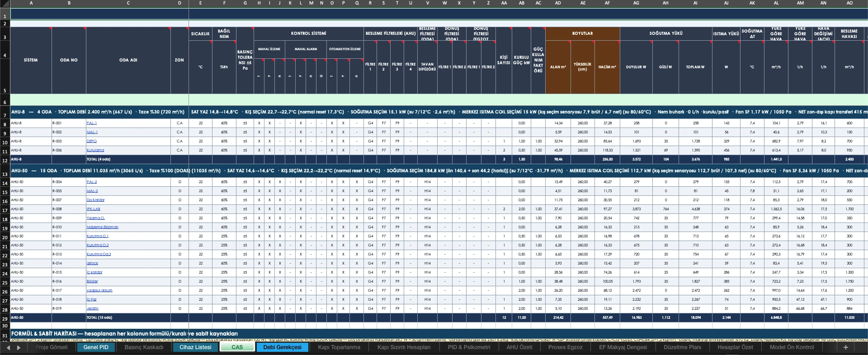Open the Kapı Toparlanma sheet tab
The width and height of the screenshot is (868, 355).
pos(339,347)
